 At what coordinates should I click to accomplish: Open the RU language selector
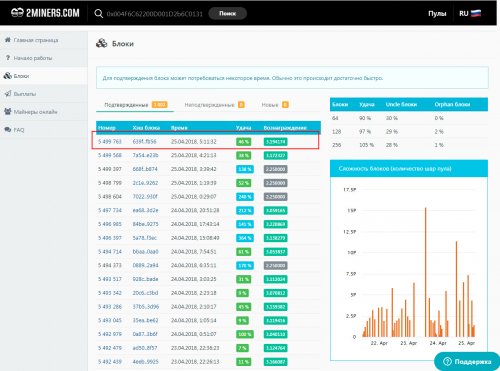click(470, 14)
